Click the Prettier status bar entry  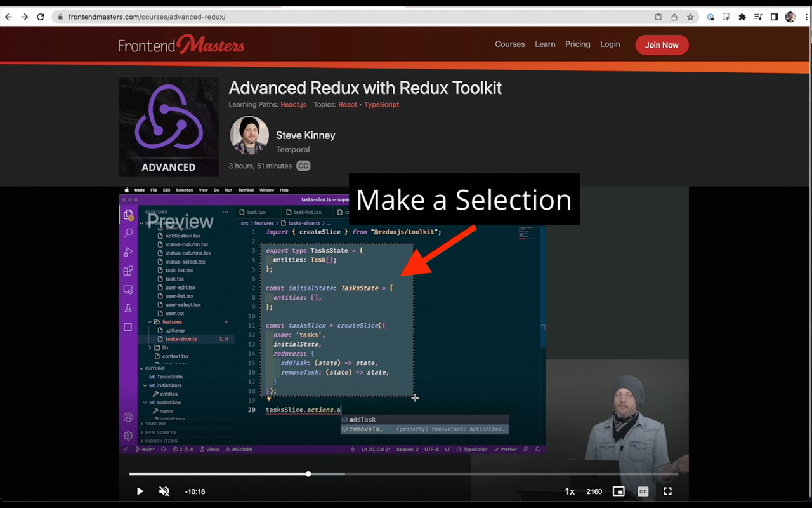pyautogui.click(x=505, y=449)
